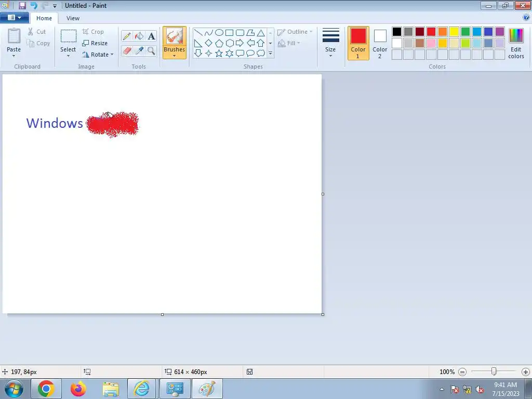532x399 pixels.
Task: Open Edit colors dialog
Action: tap(516, 44)
